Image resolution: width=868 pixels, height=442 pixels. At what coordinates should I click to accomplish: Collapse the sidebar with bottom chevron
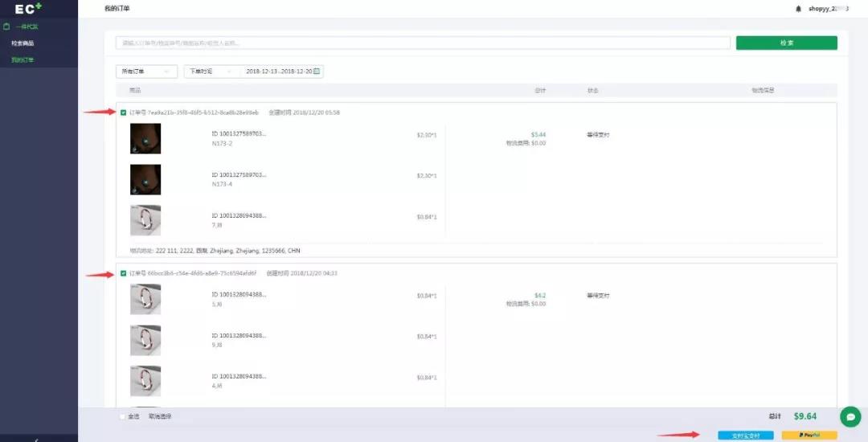click(x=36, y=440)
